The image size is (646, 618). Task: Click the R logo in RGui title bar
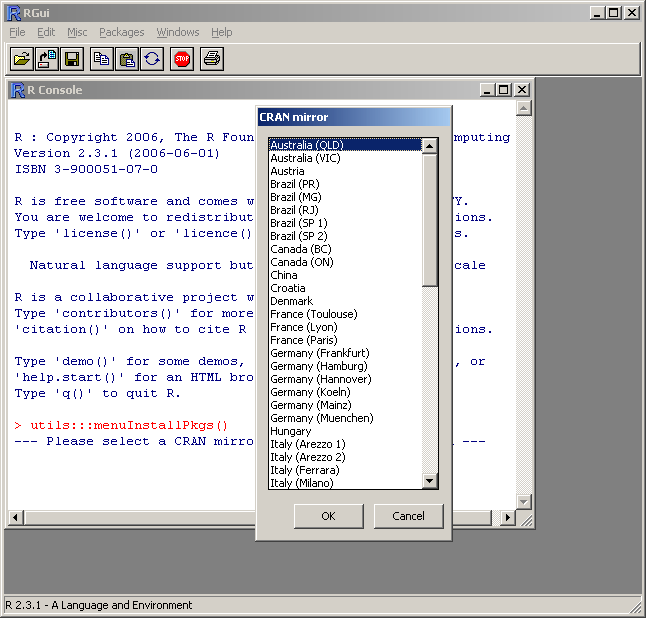point(14,13)
